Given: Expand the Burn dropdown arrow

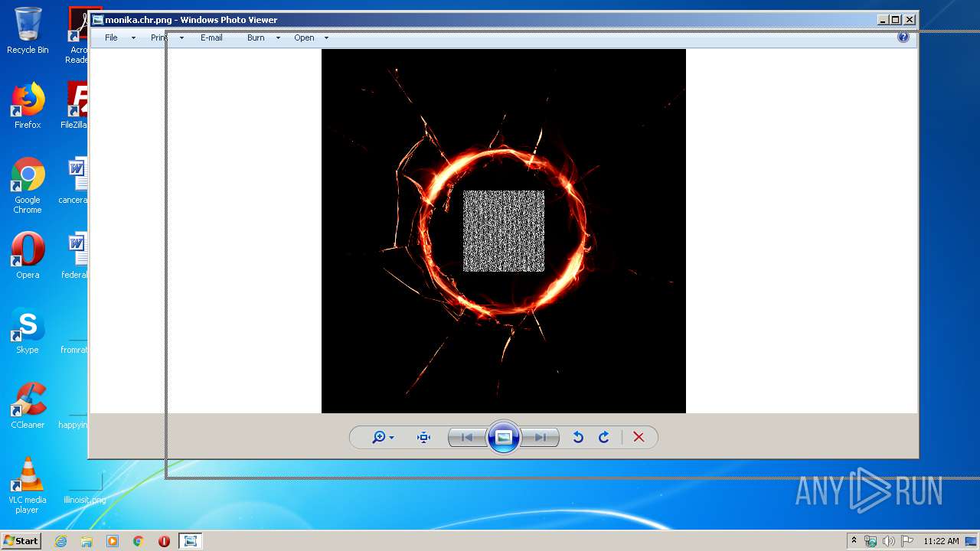Looking at the screenshot, I should pyautogui.click(x=278, y=37).
